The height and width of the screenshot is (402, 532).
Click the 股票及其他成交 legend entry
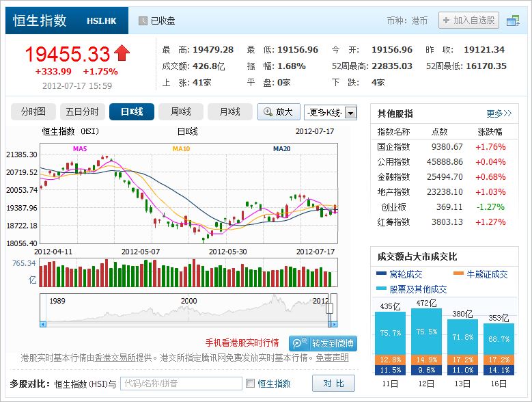412,289
